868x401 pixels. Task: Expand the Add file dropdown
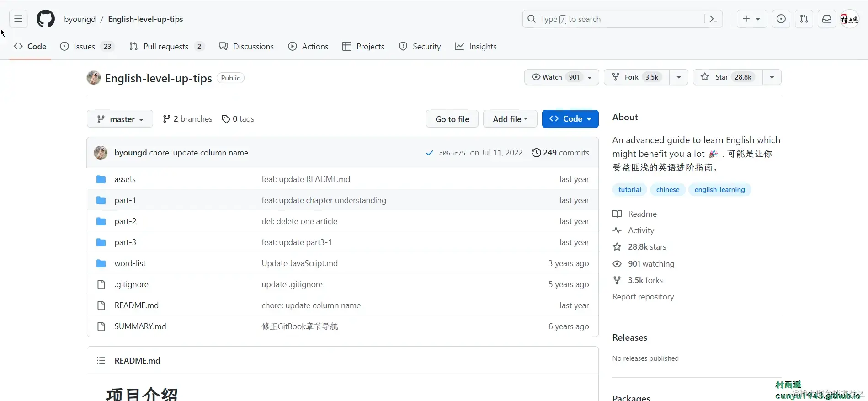click(x=510, y=119)
